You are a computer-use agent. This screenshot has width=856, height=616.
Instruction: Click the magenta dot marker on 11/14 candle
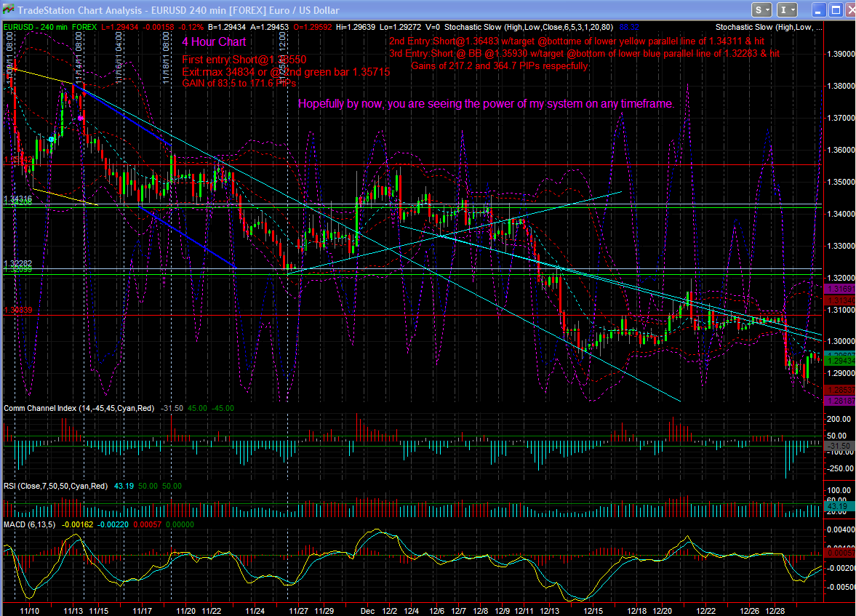tap(81, 118)
